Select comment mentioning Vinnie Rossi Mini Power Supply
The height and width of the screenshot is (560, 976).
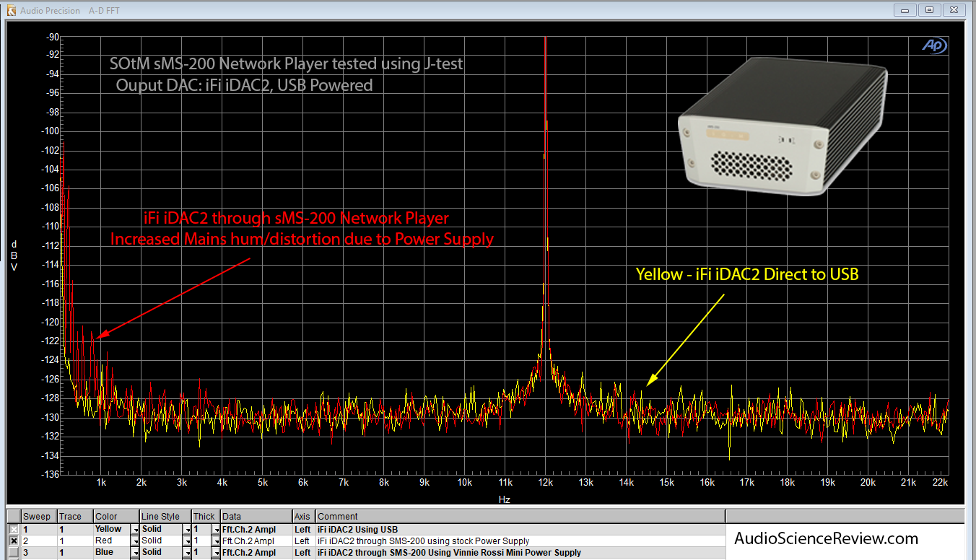pos(449,553)
